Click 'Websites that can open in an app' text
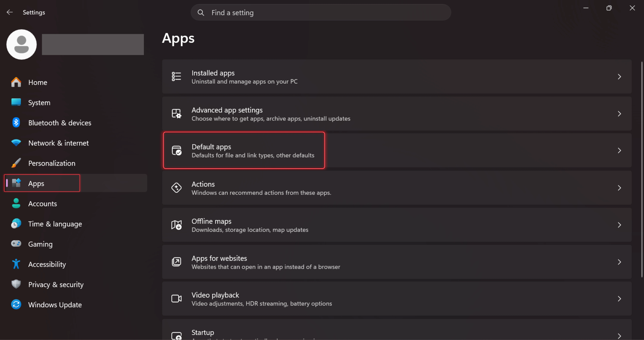644x340 pixels. click(x=266, y=267)
